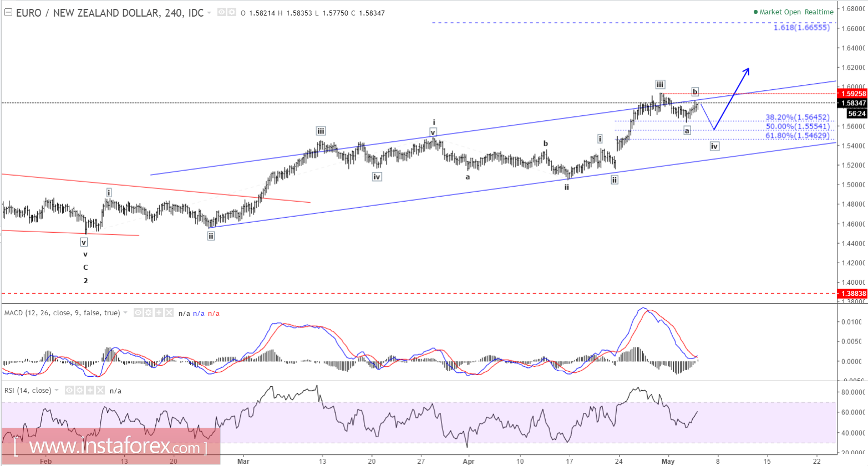Open dropdown arrow next to EURO / NEW ZEALAND DOLLAR title

pos(209,13)
